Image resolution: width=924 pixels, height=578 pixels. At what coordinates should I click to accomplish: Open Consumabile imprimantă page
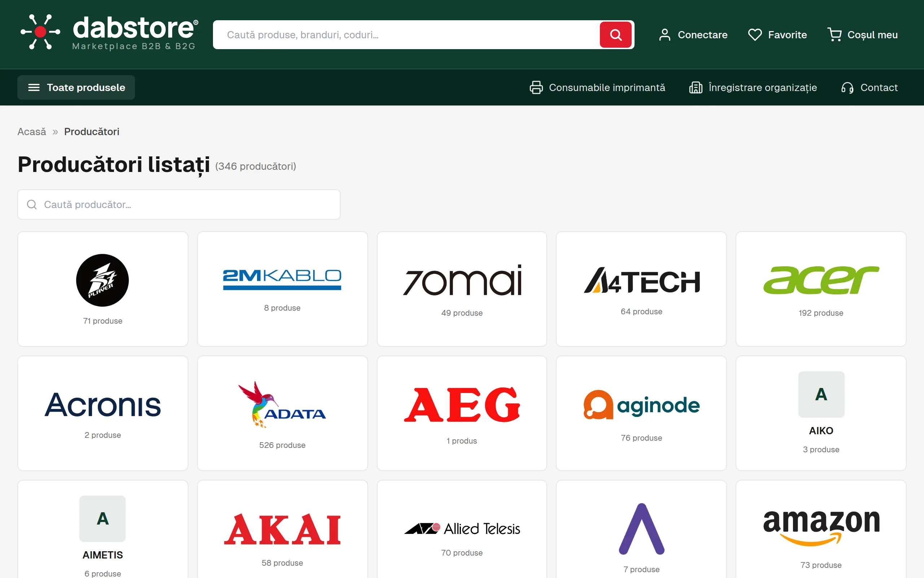coord(597,87)
